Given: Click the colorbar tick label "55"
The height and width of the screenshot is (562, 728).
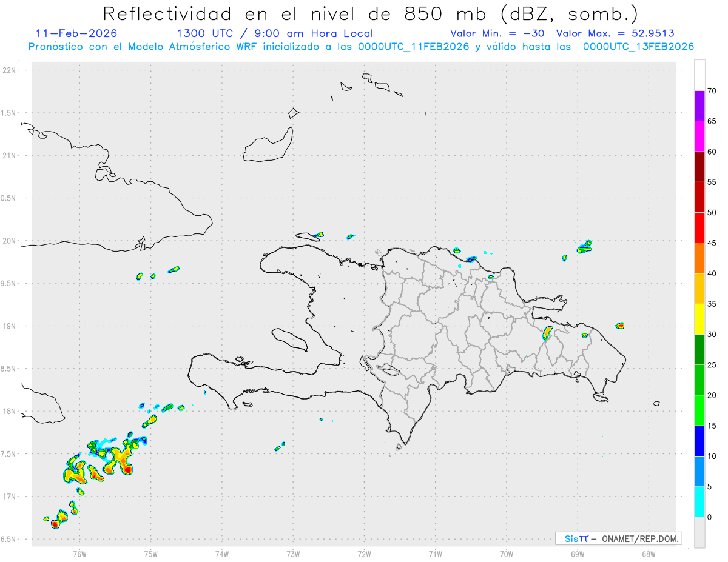Looking at the screenshot, I should (712, 182).
